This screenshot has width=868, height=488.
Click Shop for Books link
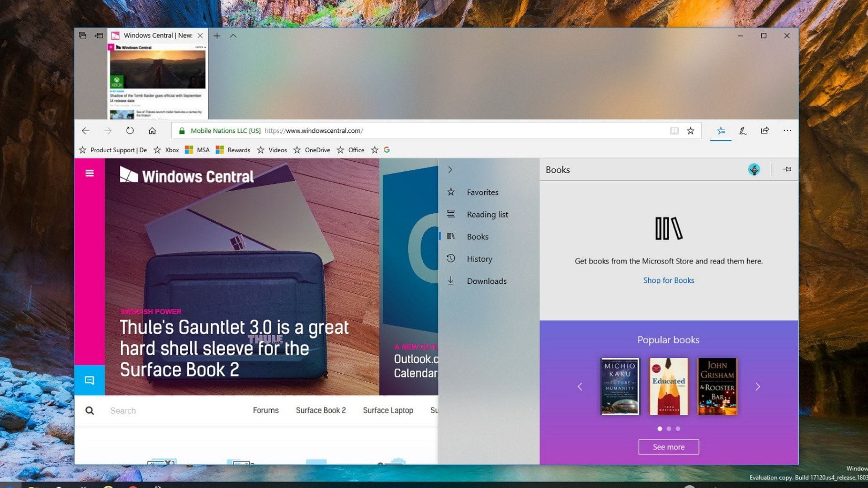tap(668, 280)
